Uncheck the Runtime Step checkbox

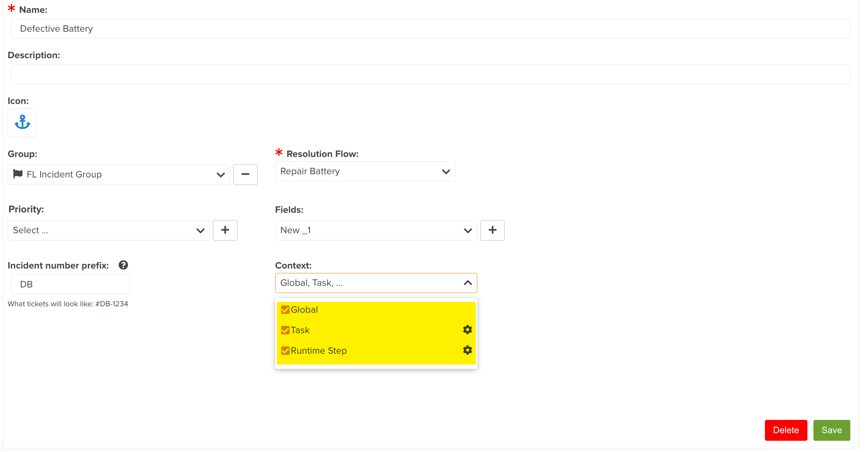pos(285,350)
